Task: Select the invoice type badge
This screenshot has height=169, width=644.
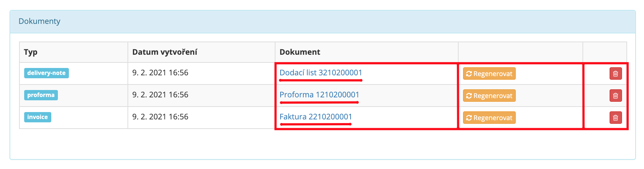Action: click(38, 117)
